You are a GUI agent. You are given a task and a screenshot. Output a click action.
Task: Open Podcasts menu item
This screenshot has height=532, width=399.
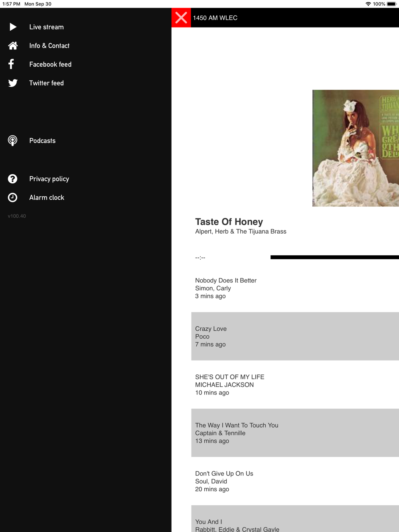pyautogui.click(x=86, y=140)
